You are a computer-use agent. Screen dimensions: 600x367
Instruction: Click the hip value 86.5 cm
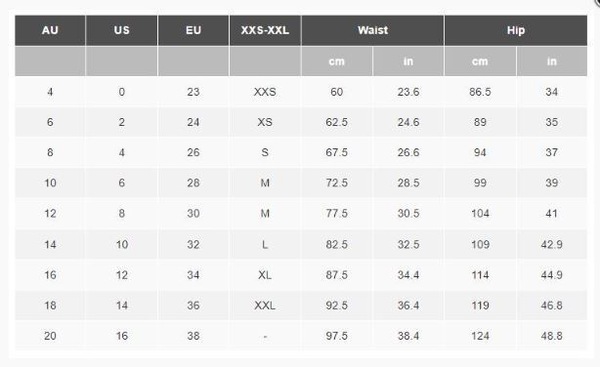[x=480, y=92]
